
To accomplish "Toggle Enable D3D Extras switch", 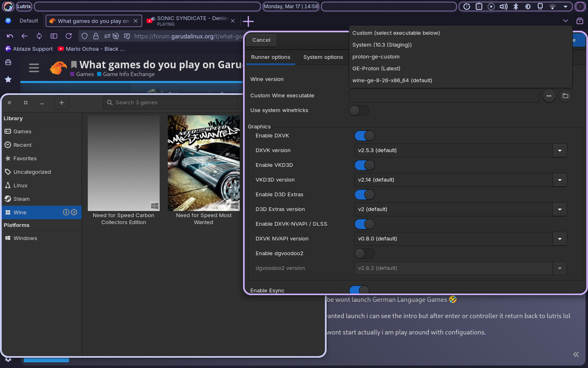I will point(365,195).
